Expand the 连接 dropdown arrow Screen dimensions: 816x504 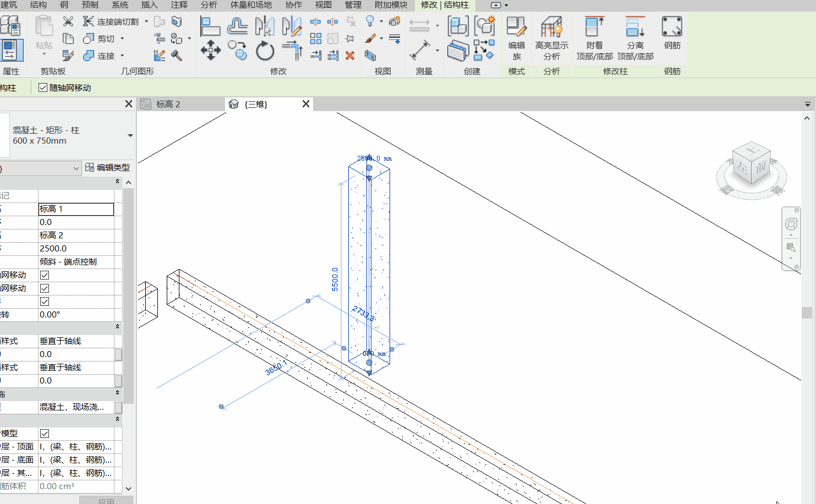pyautogui.click(x=122, y=56)
